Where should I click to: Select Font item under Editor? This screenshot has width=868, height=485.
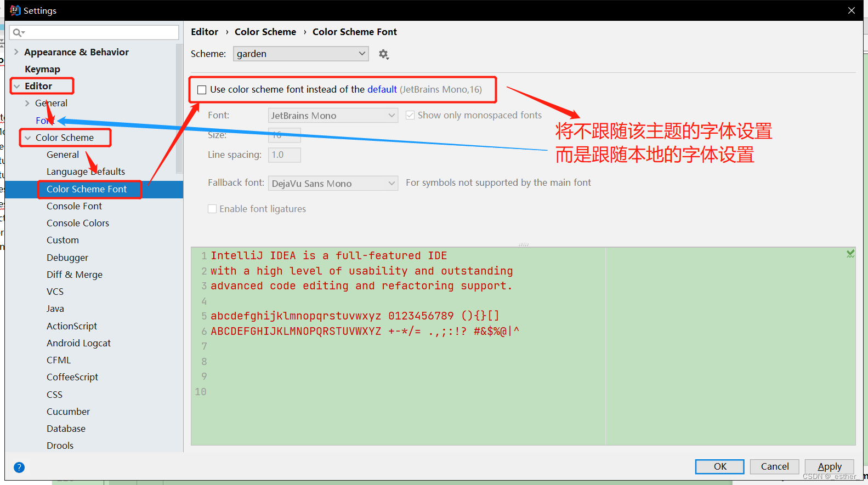(x=44, y=121)
